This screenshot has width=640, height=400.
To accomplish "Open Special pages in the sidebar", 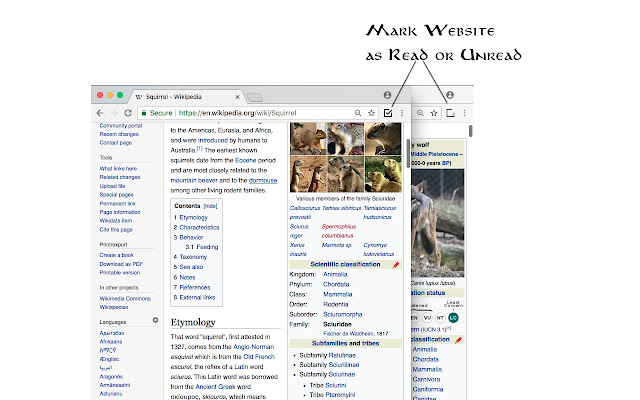I will tap(116, 195).
